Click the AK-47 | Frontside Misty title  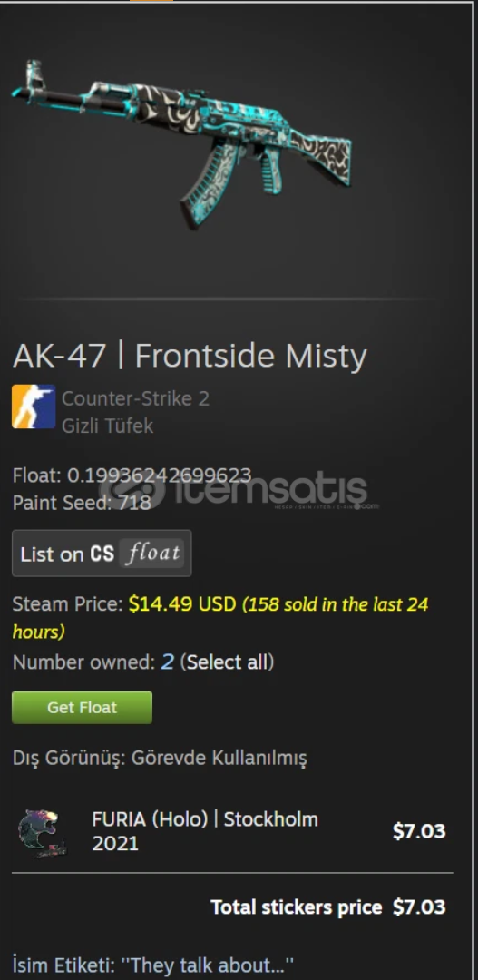point(190,356)
